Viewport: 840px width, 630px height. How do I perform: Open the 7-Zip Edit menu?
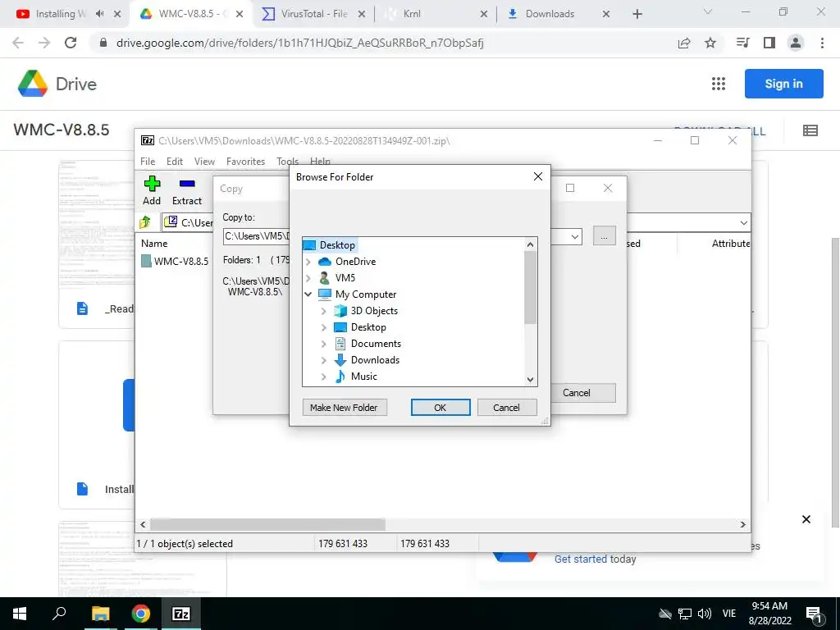[x=175, y=162]
